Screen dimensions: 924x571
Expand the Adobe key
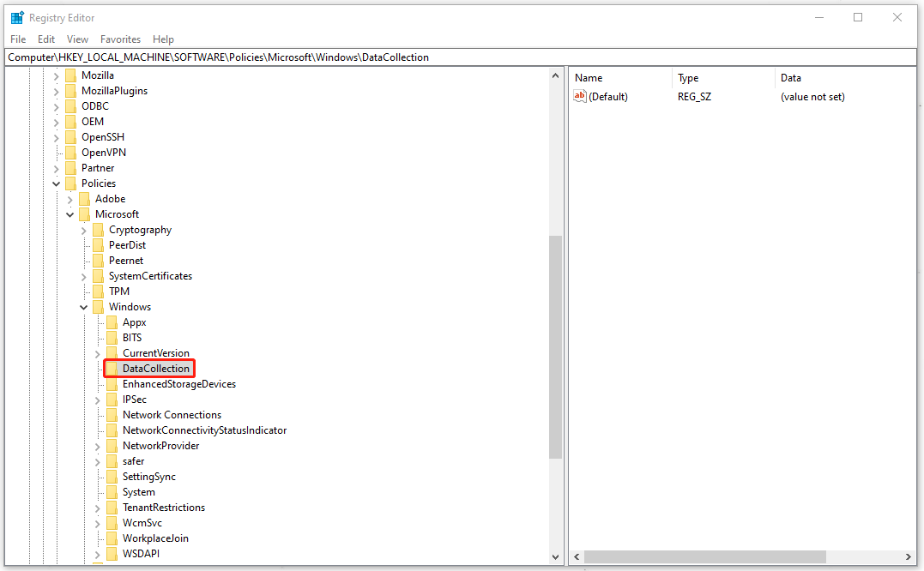[x=70, y=200]
